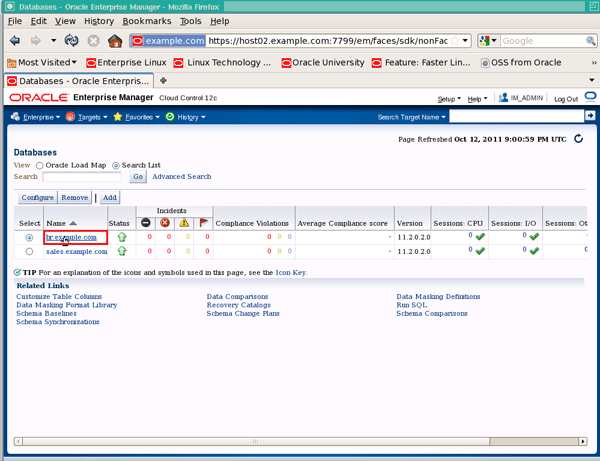Open a new browser tab plus icon
Image resolution: width=600 pixels, height=461 pixels.
click(x=163, y=80)
